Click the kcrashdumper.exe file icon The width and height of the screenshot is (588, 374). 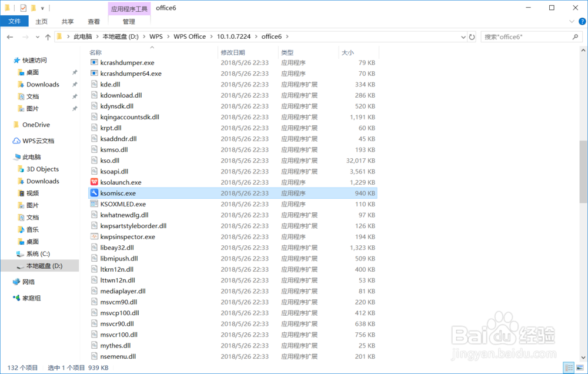(x=94, y=63)
